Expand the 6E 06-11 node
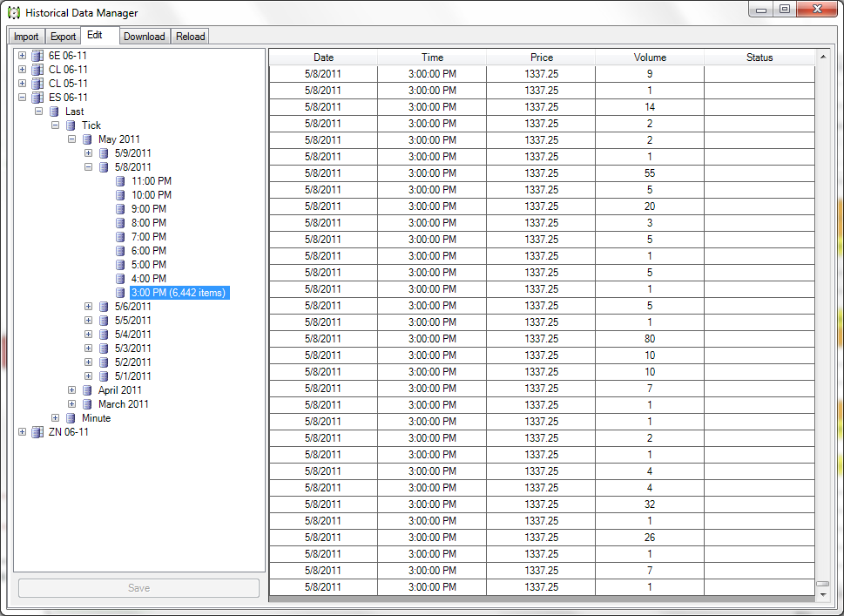844x616 pixels. click(x=22, y=56)
